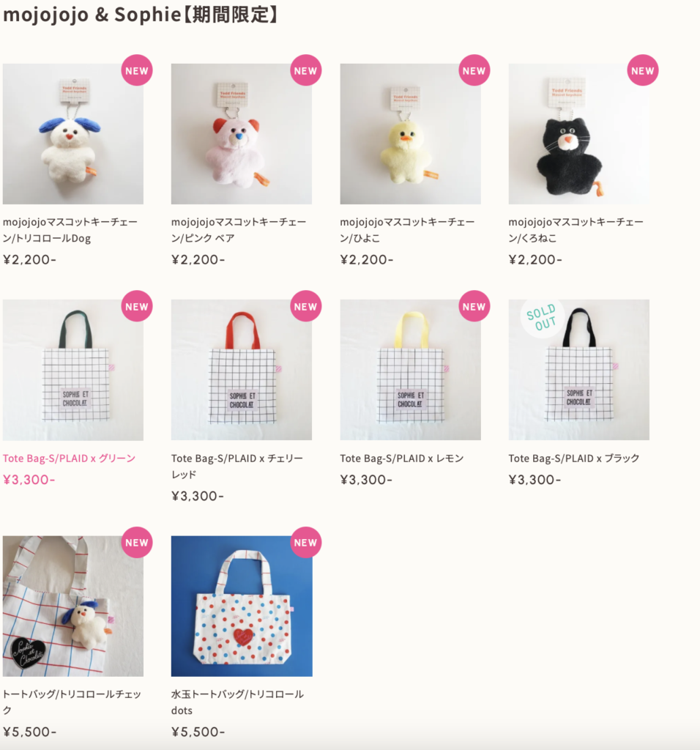Viewport: 700px width, 750px height.
Task: Open the sold out black tote image
Action: (579, 370)
